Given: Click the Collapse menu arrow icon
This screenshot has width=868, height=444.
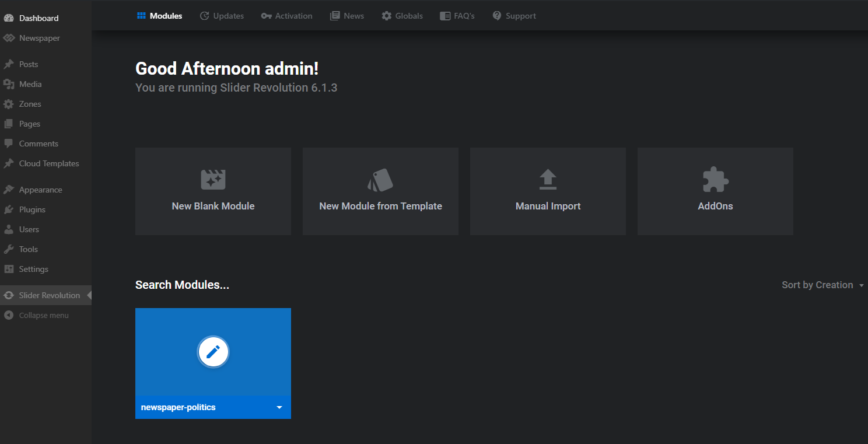Looking at the screenshot, I should (x=8, y=315).
